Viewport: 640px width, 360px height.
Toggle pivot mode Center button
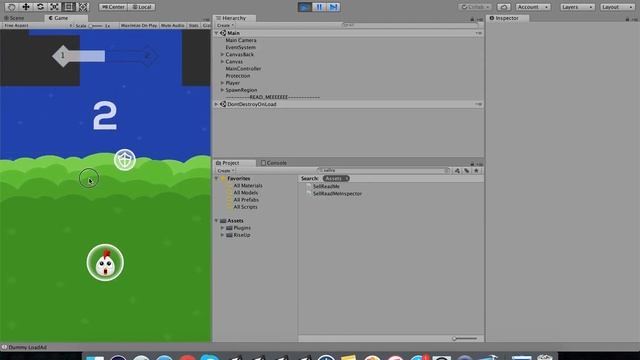pyautogui.click(x=113, y=7)
